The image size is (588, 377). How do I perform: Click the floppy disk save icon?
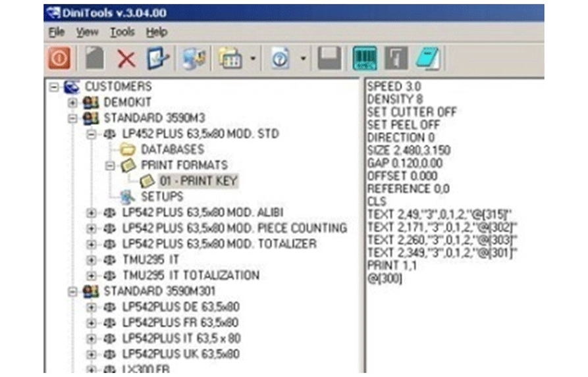pos(329,59)
